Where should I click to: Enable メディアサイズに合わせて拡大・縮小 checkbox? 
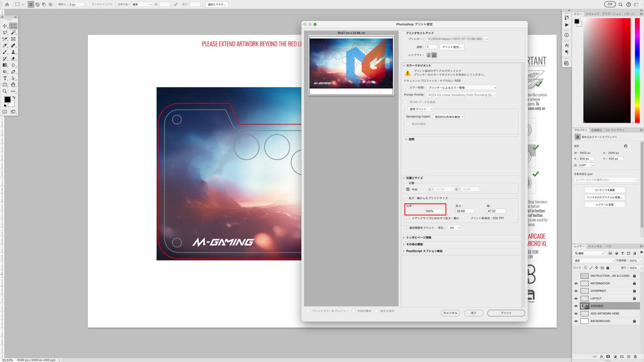[408, 218]
